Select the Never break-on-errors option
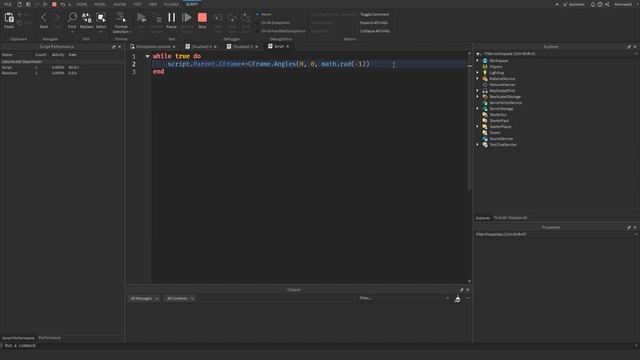The height and width of the screenshot is (360, 640). (264, 14)
